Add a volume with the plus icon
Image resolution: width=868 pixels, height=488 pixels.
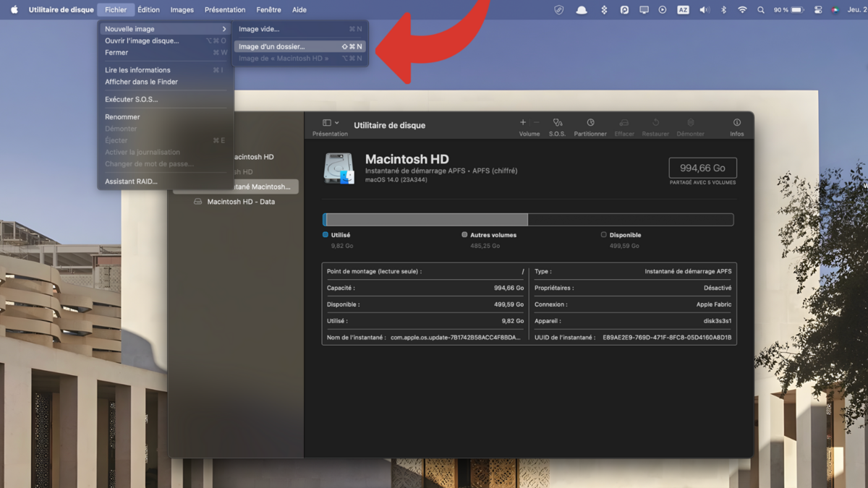tap(523, 123)
